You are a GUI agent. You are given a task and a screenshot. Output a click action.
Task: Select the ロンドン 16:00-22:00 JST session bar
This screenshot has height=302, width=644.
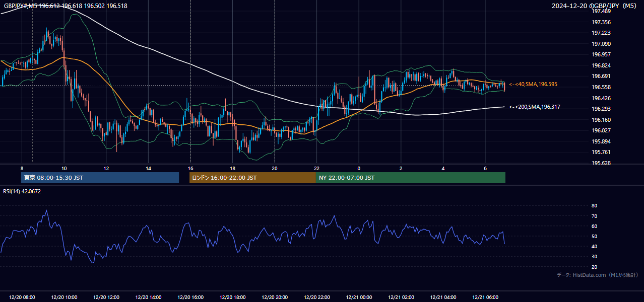pos(252,178)
